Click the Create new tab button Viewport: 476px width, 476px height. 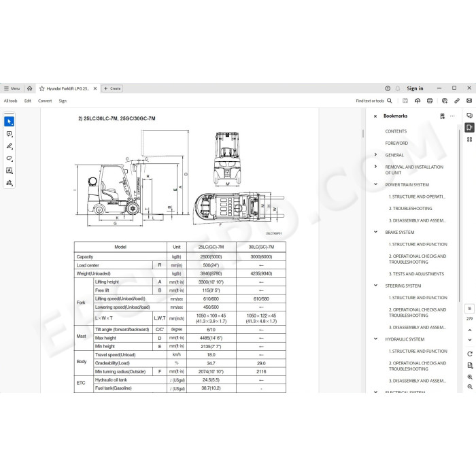[x=112, y=88]
